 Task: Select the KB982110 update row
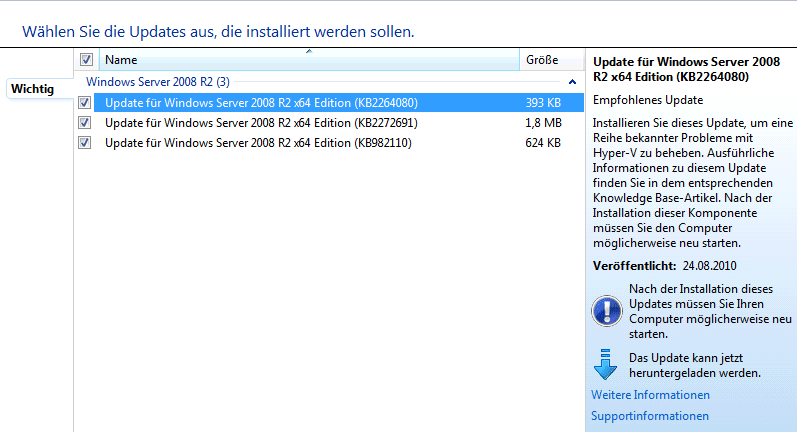tap(339, 143)
